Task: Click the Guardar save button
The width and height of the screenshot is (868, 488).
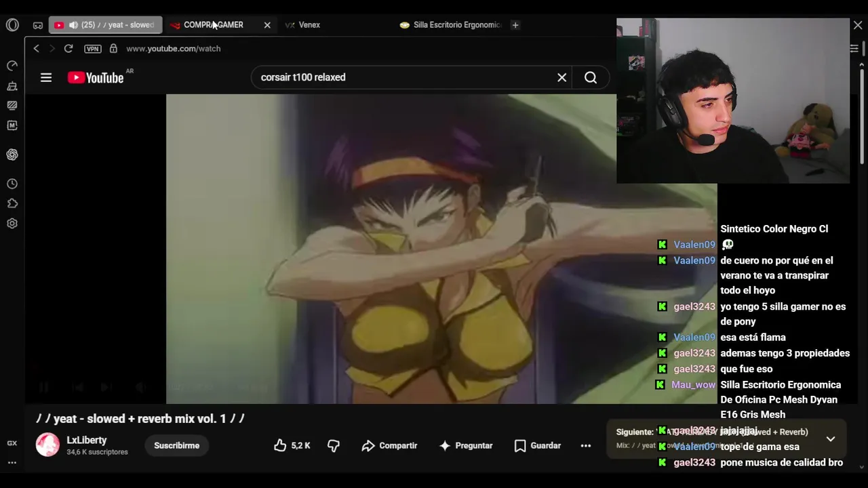Action: pos(538,445)
